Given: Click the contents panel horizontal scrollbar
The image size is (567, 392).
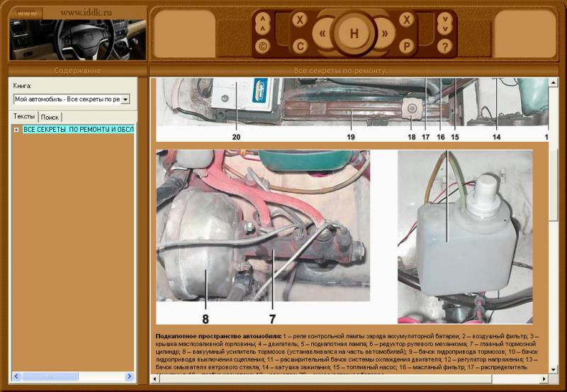Looking at the screenshot, I should [x=71, y=376].
